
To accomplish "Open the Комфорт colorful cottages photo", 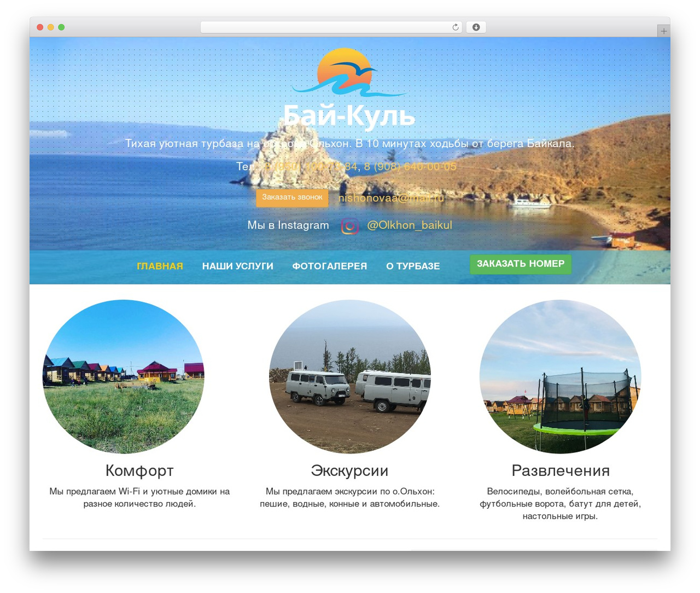I will click(x=124, y=376).
